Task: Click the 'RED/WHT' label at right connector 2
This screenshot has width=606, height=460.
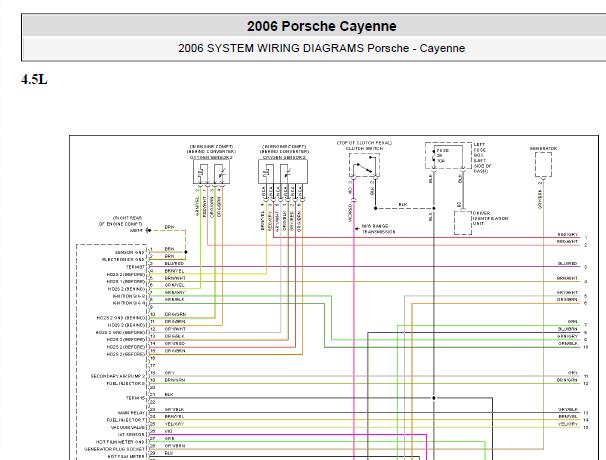Action: [568, 242]
